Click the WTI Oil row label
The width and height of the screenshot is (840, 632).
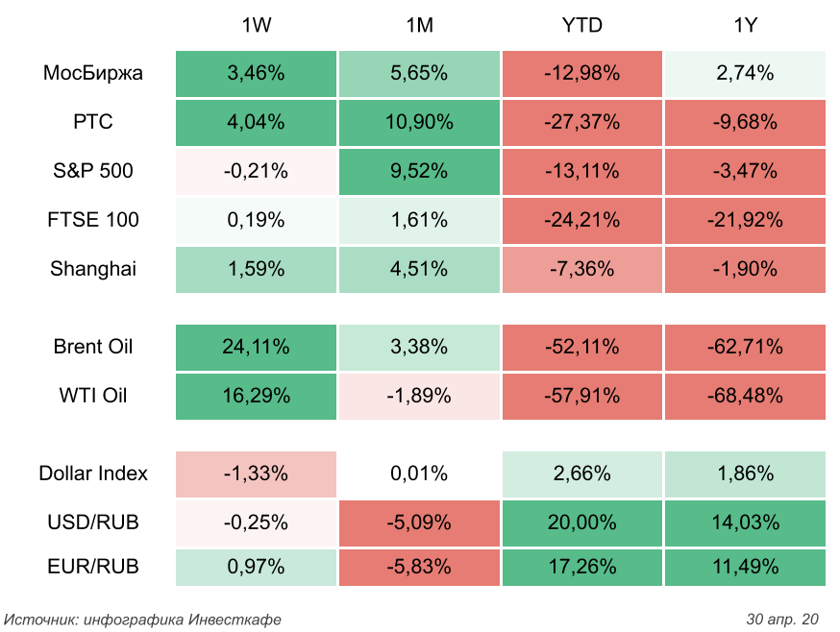pyautogui.click(x=93, y=396)
